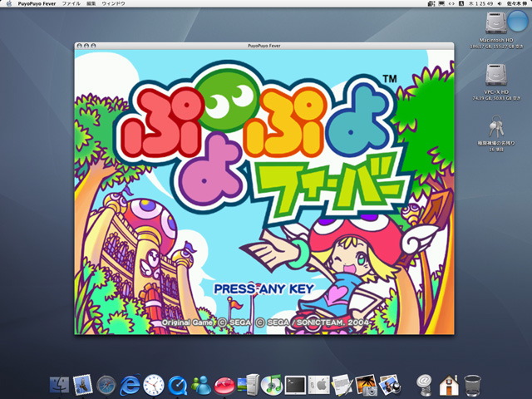This screenshot has height=399, width=532.
Task: Select the Macintosh HD drive icon
Action: tap(496, 22)
